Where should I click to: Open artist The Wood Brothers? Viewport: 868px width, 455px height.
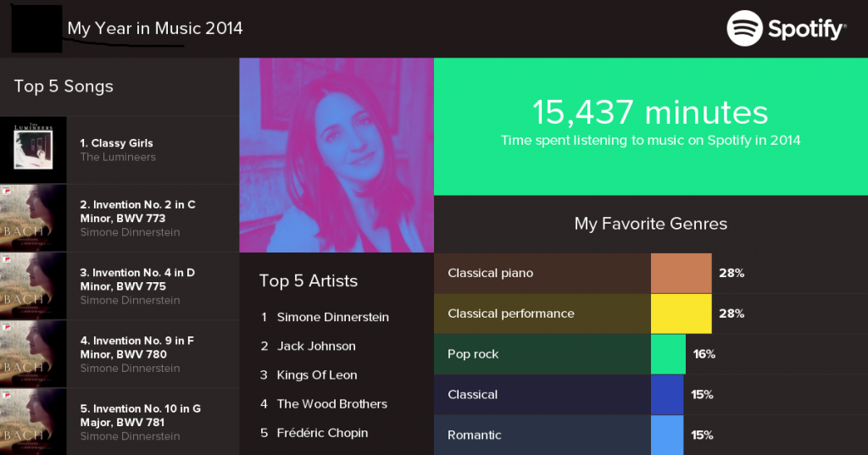(x=332, y=404)
